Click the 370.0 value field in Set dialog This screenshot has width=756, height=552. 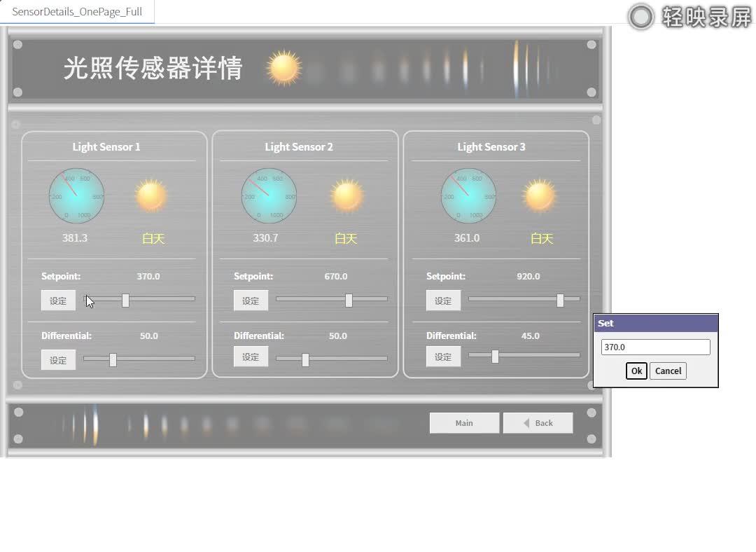pyautogui.click(x=654, y=347)
